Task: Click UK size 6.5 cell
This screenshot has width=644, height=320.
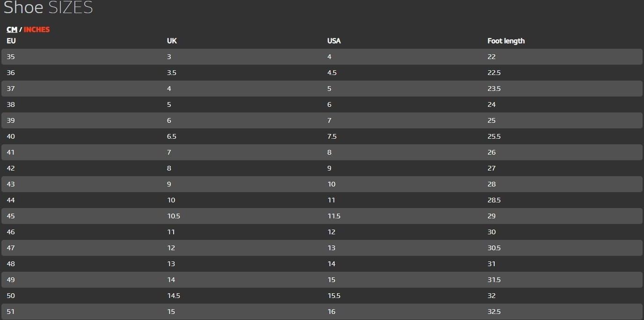Action: (171, 136)
